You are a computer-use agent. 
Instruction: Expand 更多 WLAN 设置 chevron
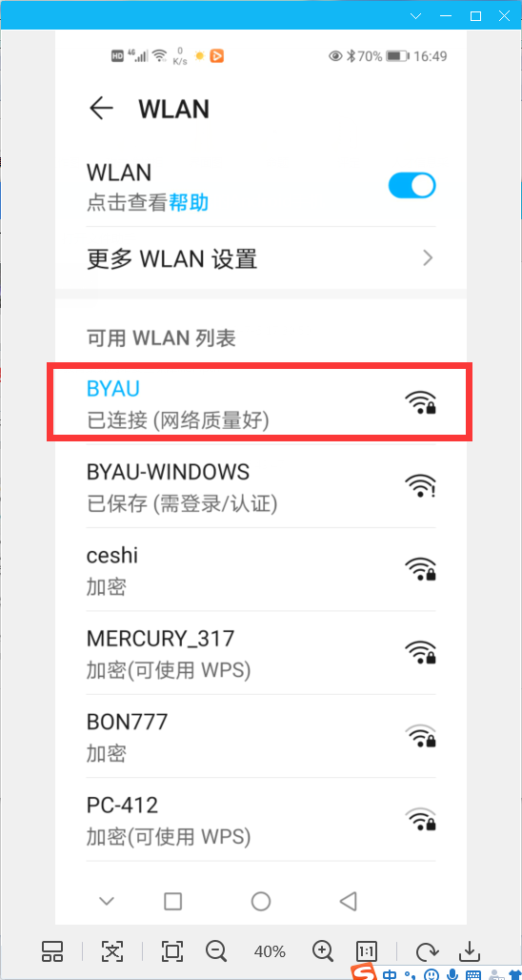[x=428, y=258]
